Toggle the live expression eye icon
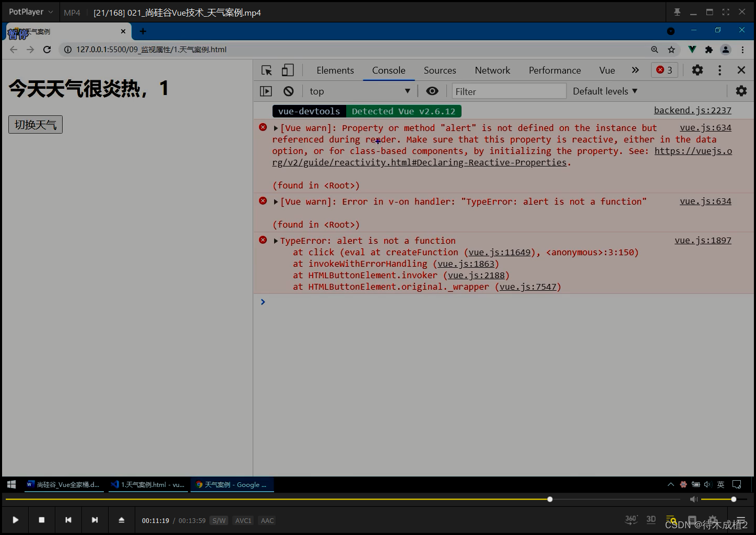This screenshot has width=756, height=535. (x=432, y=91)
